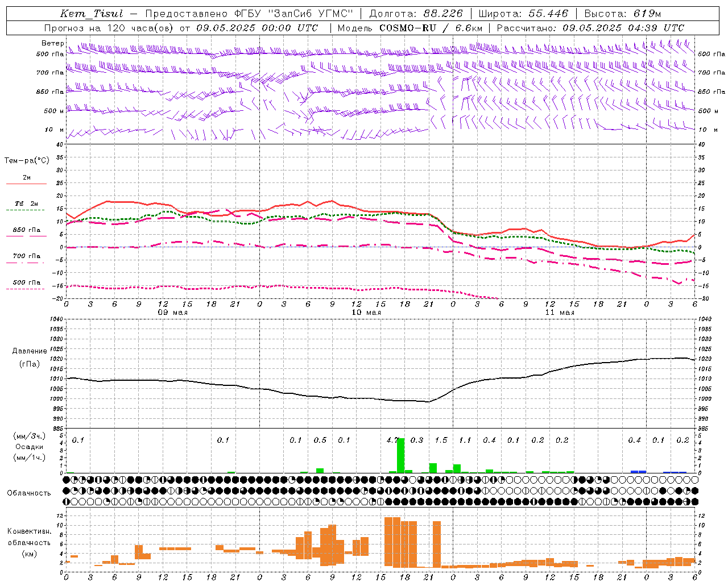728x582 pixels.
Task: Click the Долгота: 88.226 field
Action: (x=416, y=14)
